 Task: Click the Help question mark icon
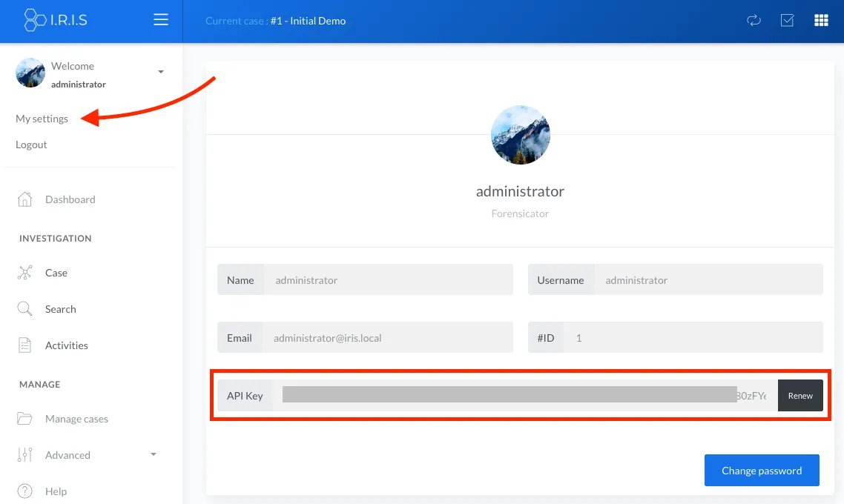24,491
